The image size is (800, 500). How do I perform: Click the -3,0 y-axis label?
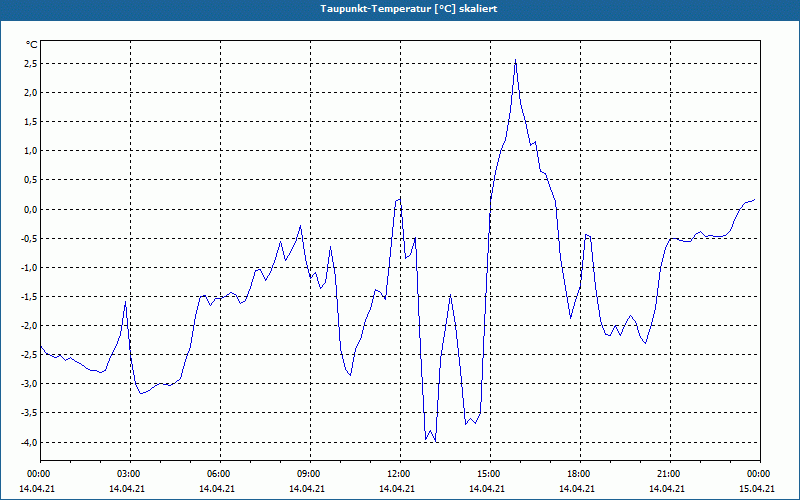(29, 384)
